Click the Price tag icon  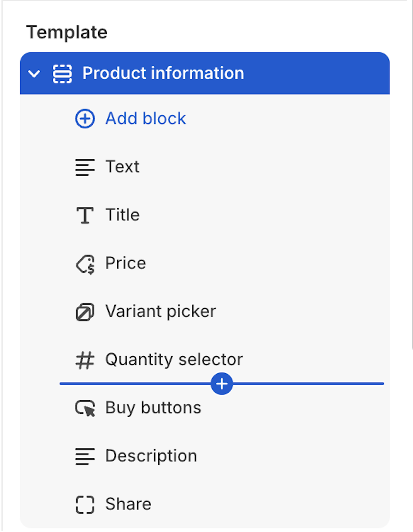click(x=85, y=264)
